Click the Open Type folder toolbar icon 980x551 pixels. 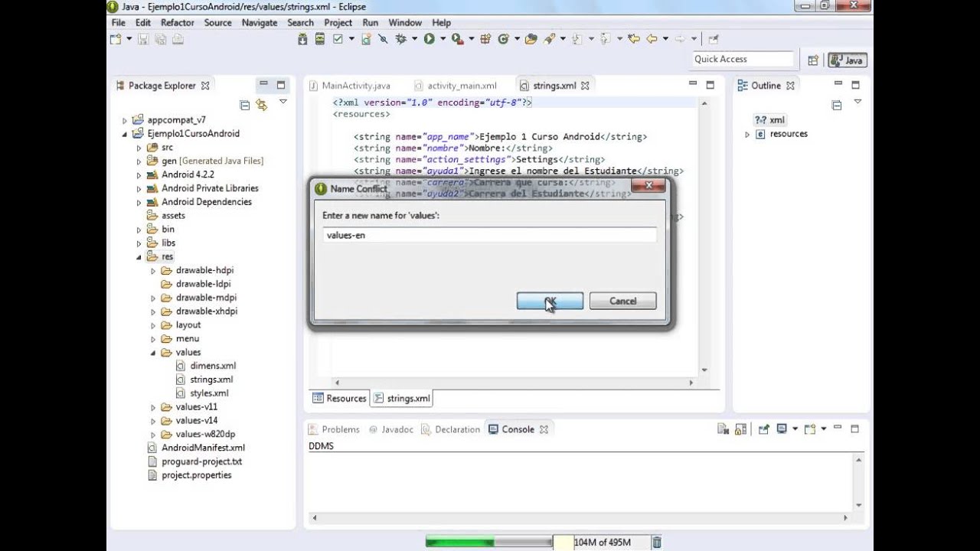tap(531, 39)
